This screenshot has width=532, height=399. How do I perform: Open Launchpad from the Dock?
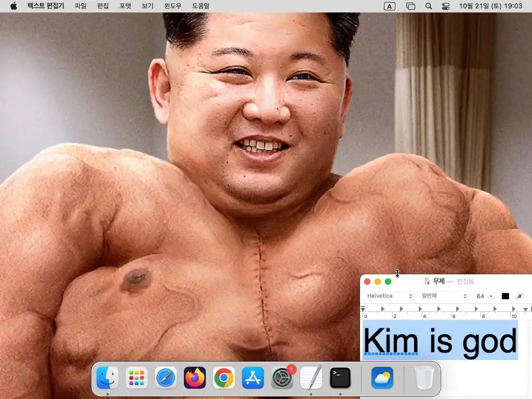(137, 378)
